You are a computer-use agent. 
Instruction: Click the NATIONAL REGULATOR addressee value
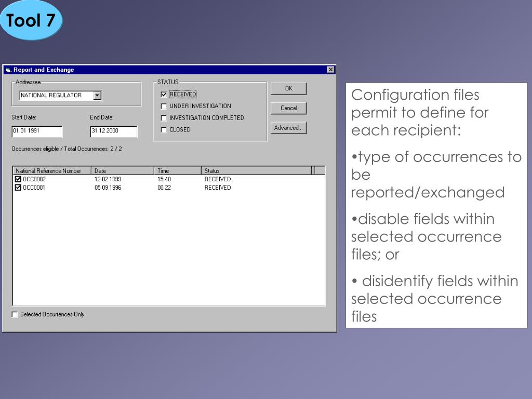click(51, 96)
